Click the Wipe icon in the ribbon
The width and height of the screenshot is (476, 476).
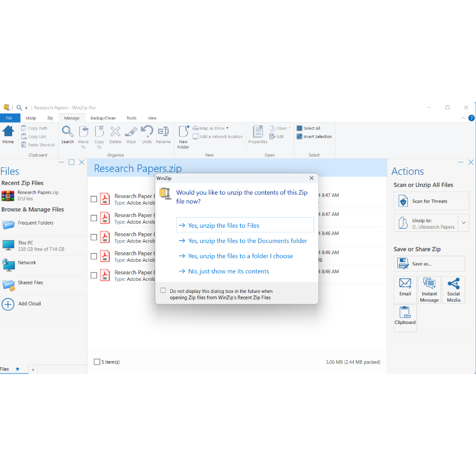pos(131,135)
